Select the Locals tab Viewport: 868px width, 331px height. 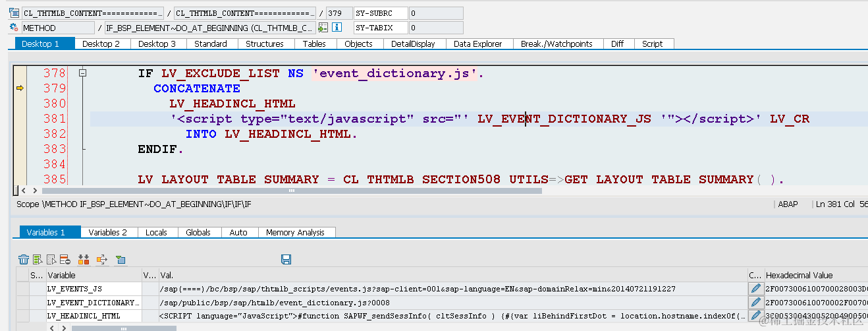coord(156,232)
